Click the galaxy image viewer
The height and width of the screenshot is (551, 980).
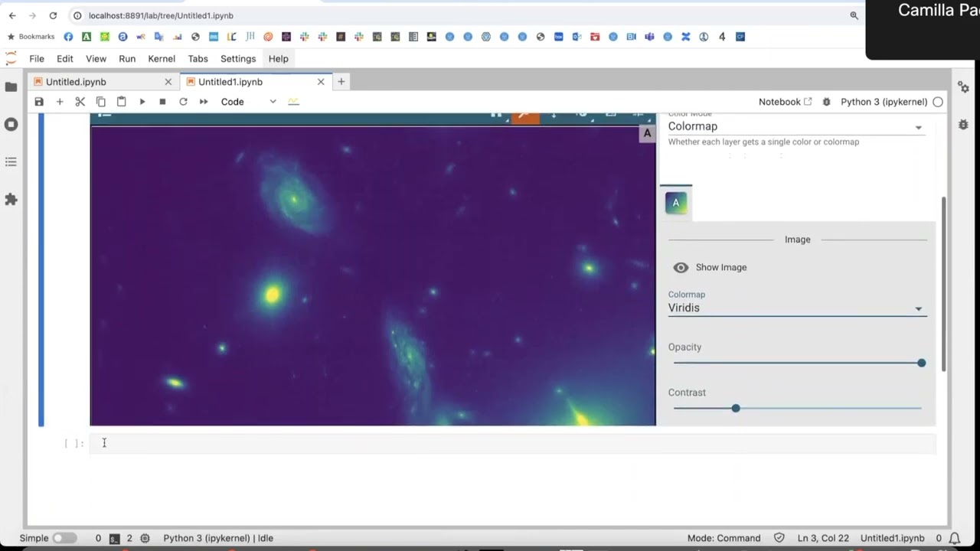[373, 275]
